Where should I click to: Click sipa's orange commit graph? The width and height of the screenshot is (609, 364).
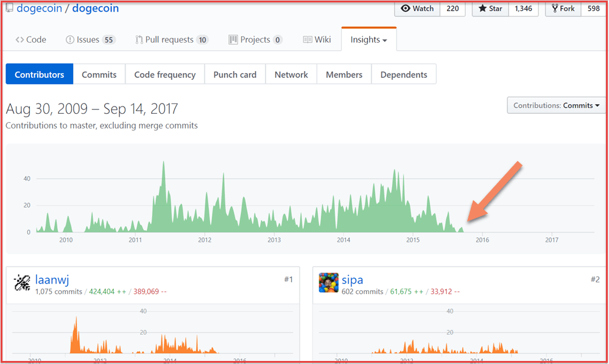coord(459,333)
